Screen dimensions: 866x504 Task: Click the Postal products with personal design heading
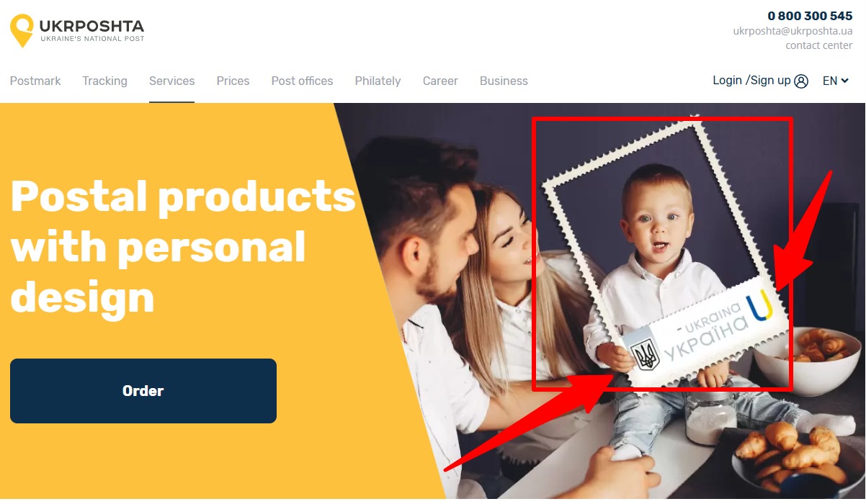(x=183, y=246)
